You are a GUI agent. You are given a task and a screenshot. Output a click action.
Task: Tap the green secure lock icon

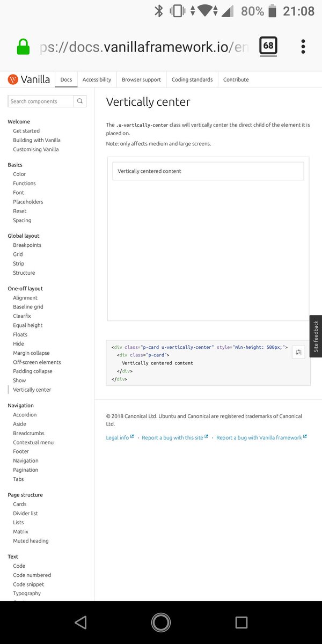tap(23, 47)
